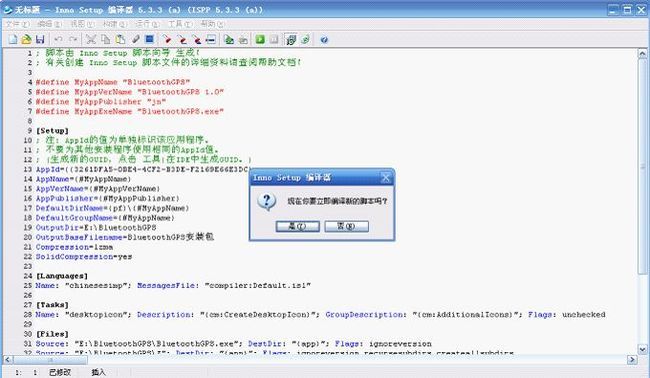Open the 文件(F) menu
Screen dimensions: 650x378
[17, 24]
